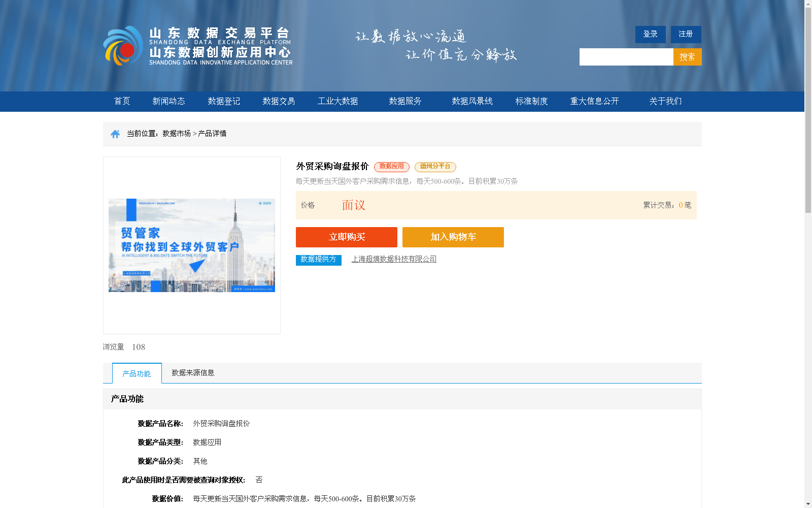The image size is (812, 508).
Task: Click the 数据价值 description text
Action: [304, 499]
